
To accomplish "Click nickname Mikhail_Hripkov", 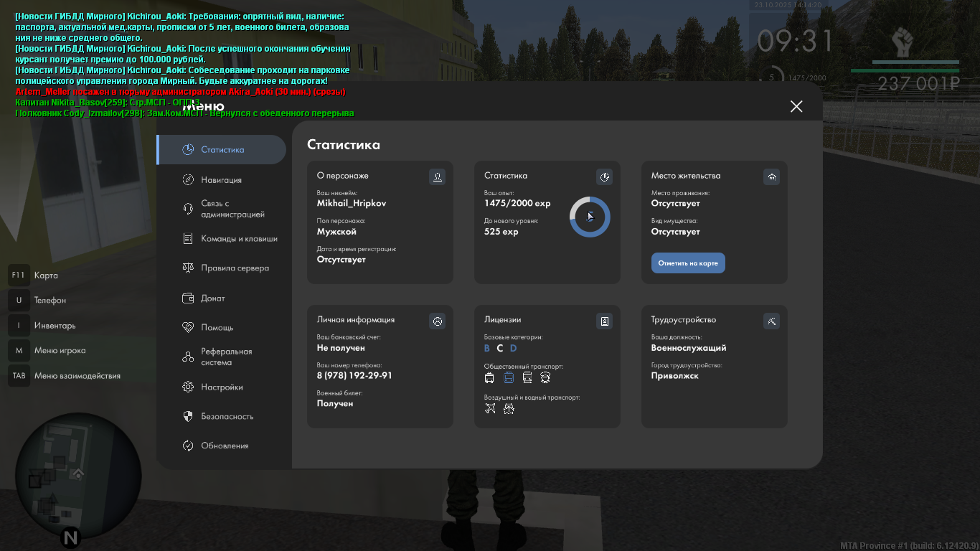I will (352, 203).
